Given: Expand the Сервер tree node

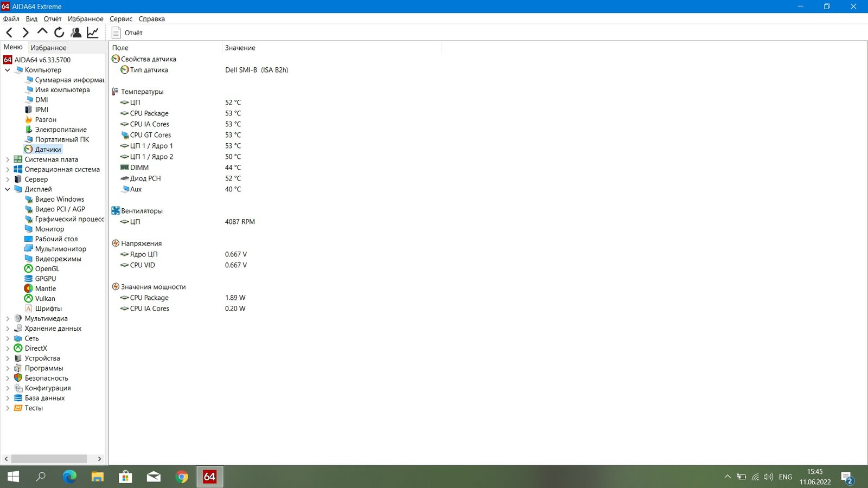Looking at the screenshot, I should point(8,179).
